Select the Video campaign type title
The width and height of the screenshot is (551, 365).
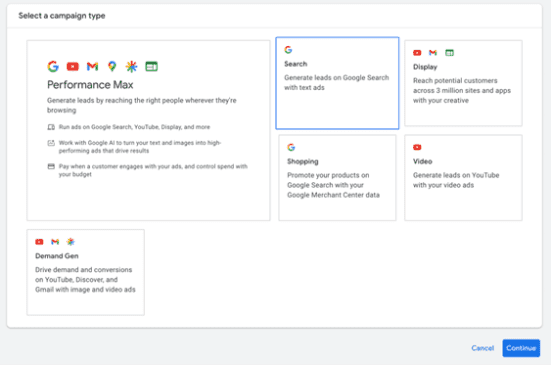pyautogui.click(x=422, y=162)
